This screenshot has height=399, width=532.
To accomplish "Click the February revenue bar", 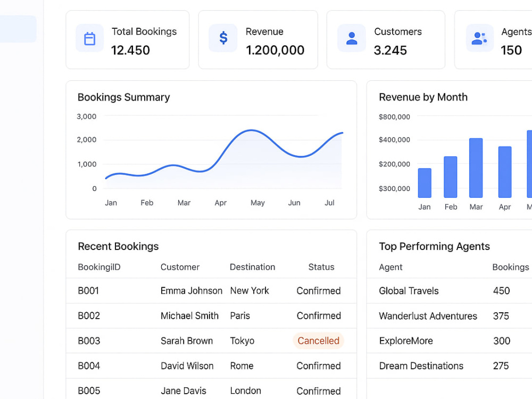I will (450, 177).
